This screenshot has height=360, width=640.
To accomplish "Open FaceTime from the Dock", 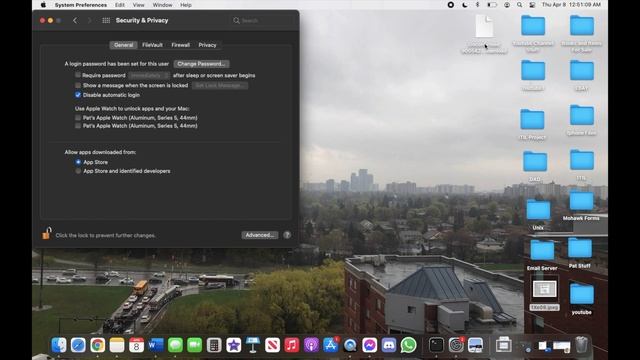I will (195, 345).
